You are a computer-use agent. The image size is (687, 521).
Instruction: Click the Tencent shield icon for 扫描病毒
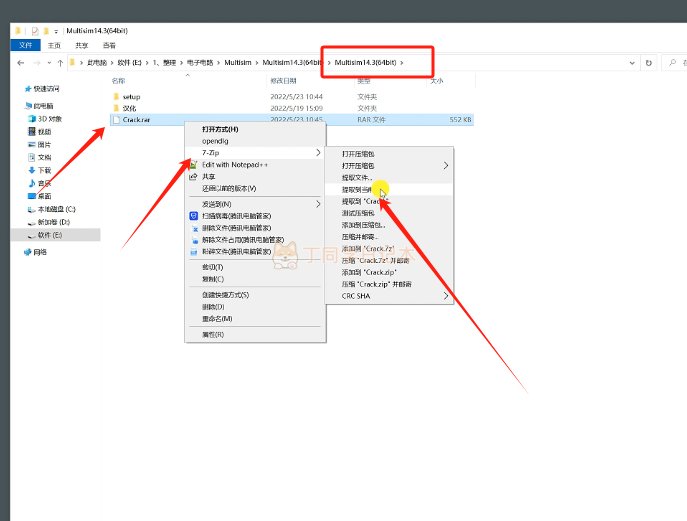194,216
